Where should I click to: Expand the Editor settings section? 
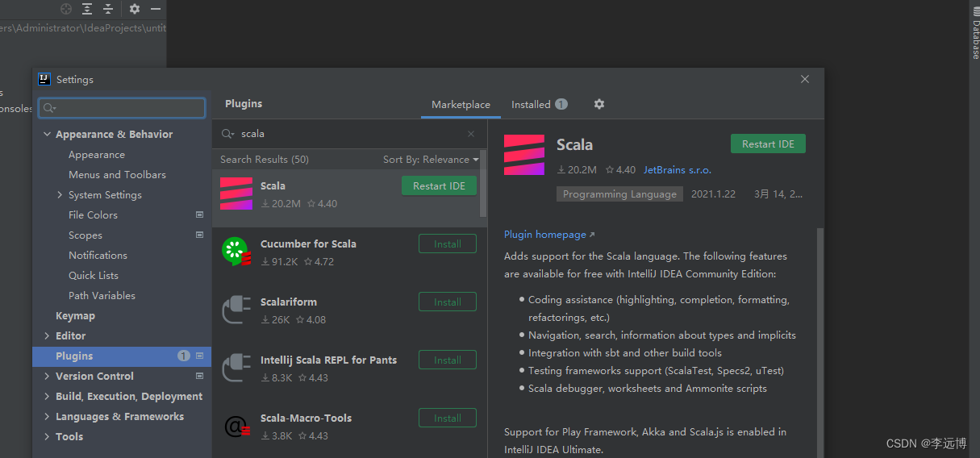(47, 335)
